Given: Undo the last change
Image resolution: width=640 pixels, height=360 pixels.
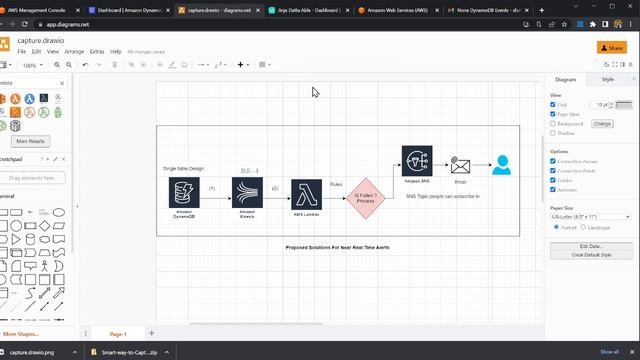Looking at the screenshot, I should tap(85, 65).
